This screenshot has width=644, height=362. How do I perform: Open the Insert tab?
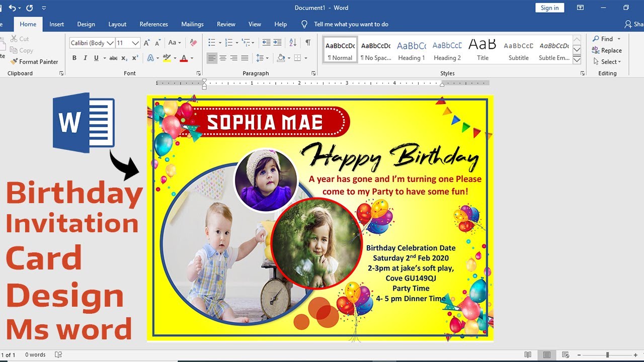[x=57, y=24]
